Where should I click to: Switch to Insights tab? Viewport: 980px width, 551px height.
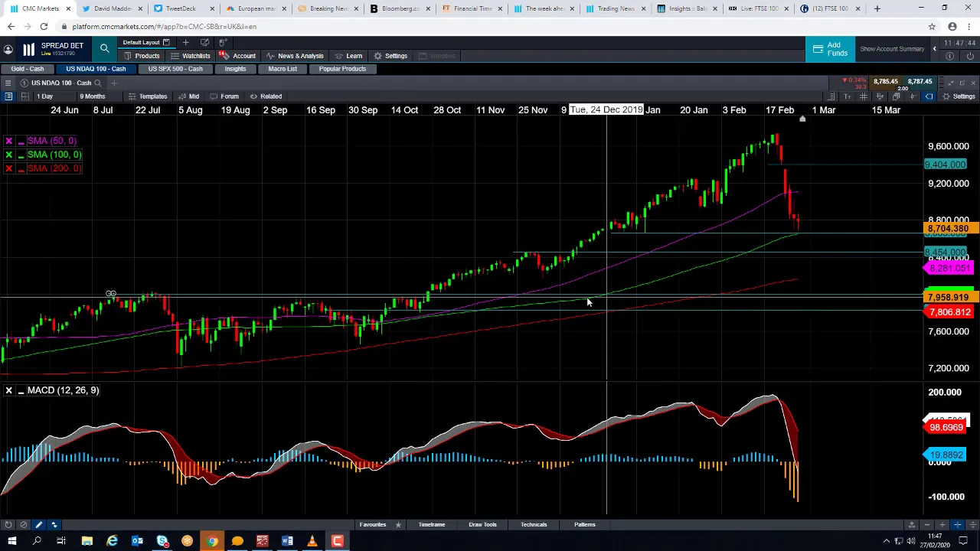point(235,69)
